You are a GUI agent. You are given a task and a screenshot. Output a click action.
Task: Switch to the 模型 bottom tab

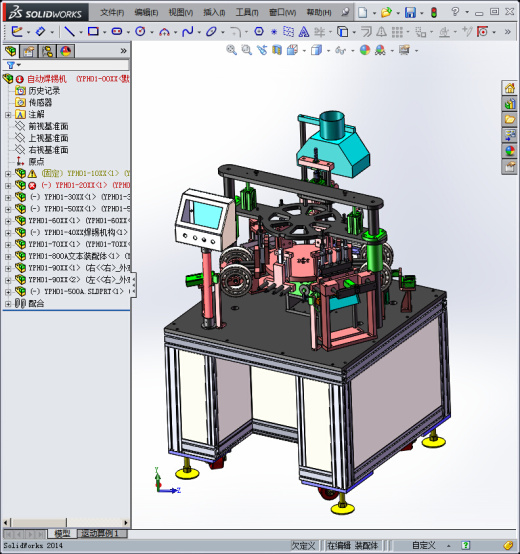click(62, 533)
